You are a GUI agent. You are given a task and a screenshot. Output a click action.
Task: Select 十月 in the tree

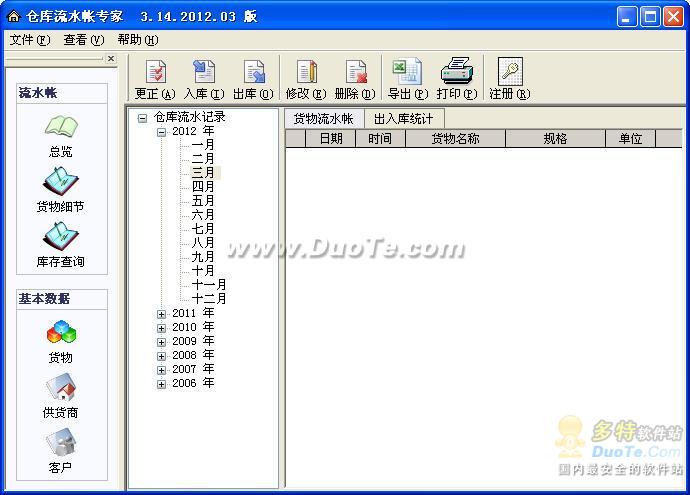203,271
